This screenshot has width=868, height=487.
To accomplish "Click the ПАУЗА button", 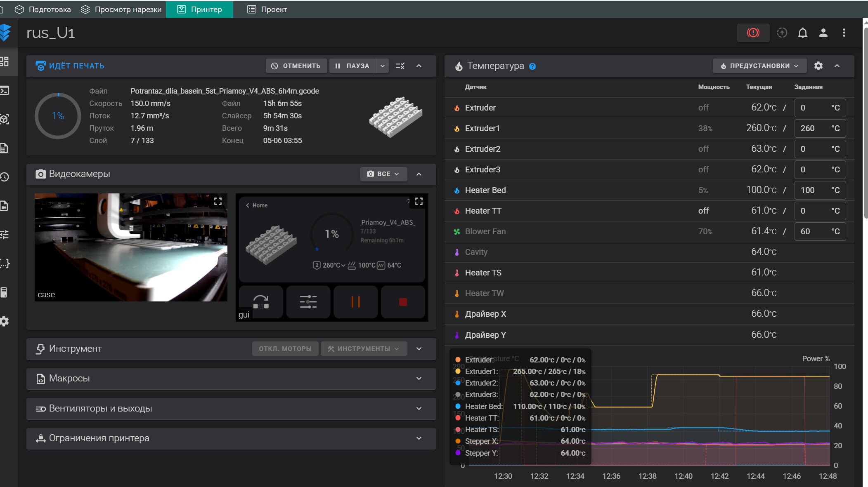I will pyautogui.click(x=352, y=66).
